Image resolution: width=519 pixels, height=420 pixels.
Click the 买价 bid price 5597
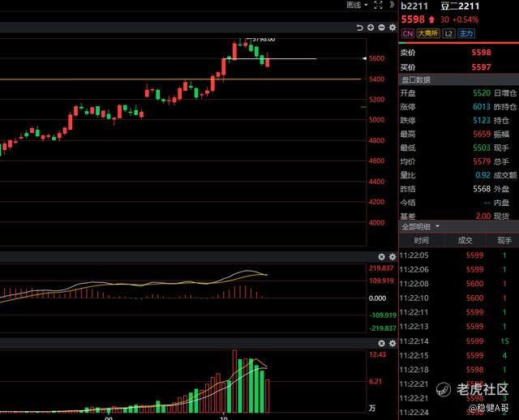click(x=481, y=67)
